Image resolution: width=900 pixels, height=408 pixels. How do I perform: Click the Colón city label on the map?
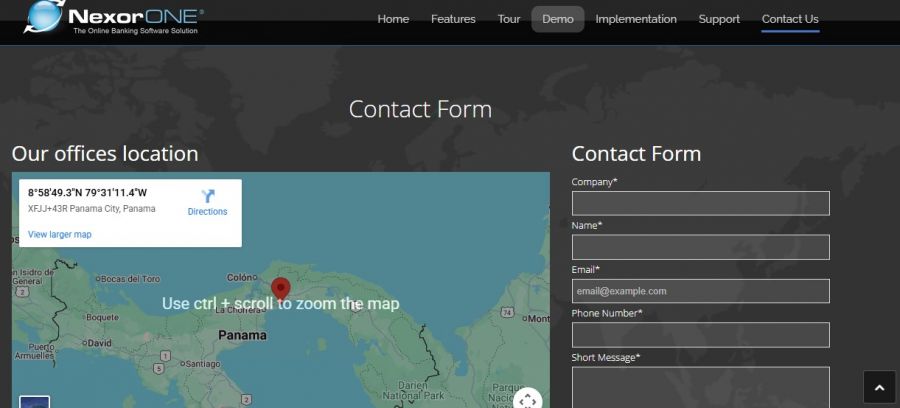tap(242, 278)
